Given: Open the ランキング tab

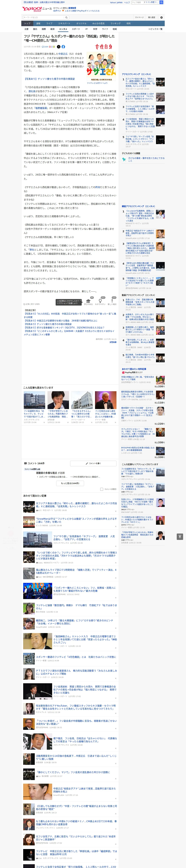Looking at the screenshot, I should pos(115,24).
